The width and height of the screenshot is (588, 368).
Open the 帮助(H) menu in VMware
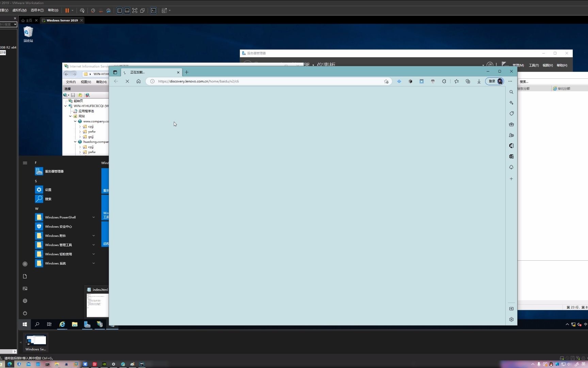coord(53,10)
